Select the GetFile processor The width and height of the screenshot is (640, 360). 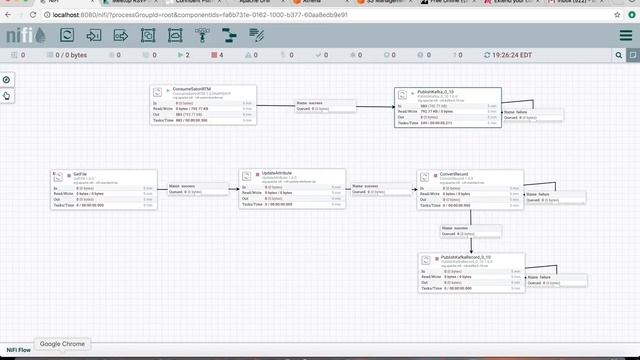pyautogui.click(x=104, y=190)
